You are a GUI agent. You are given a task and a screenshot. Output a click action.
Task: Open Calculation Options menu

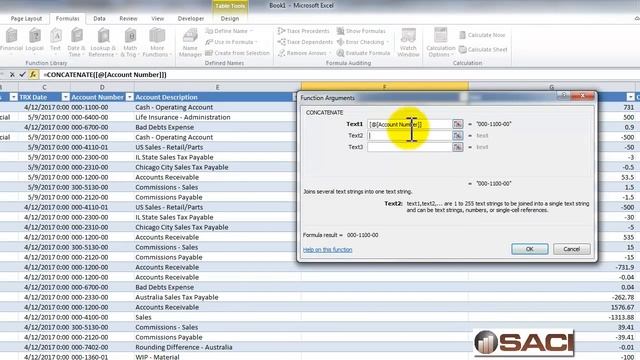pos(440,42)
